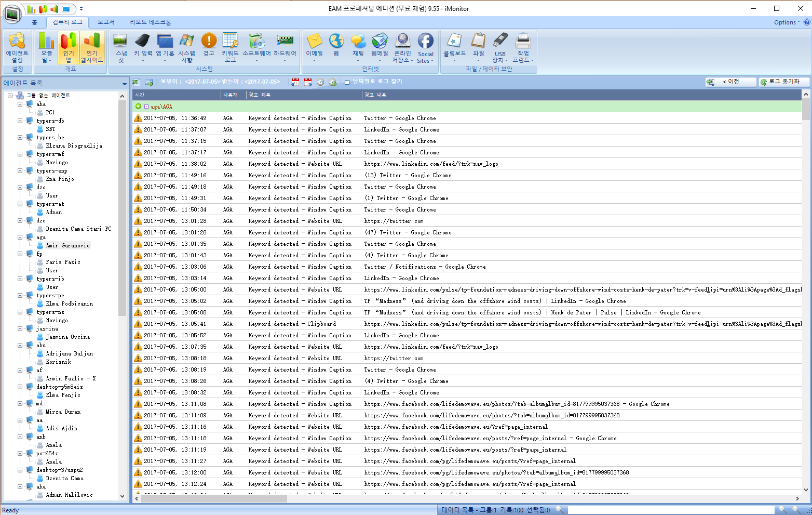Export log to HTML icon
The image size is (812, 515).
(149, 82)
